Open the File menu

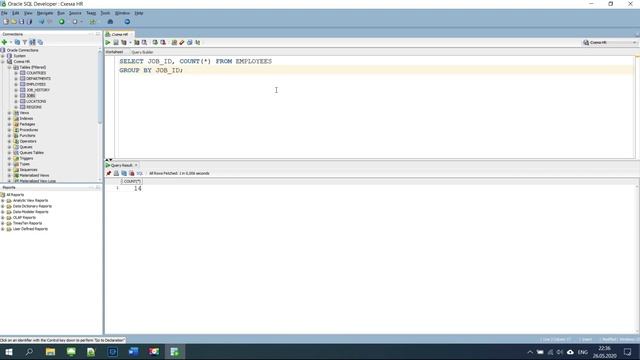(x=4, y=13)
